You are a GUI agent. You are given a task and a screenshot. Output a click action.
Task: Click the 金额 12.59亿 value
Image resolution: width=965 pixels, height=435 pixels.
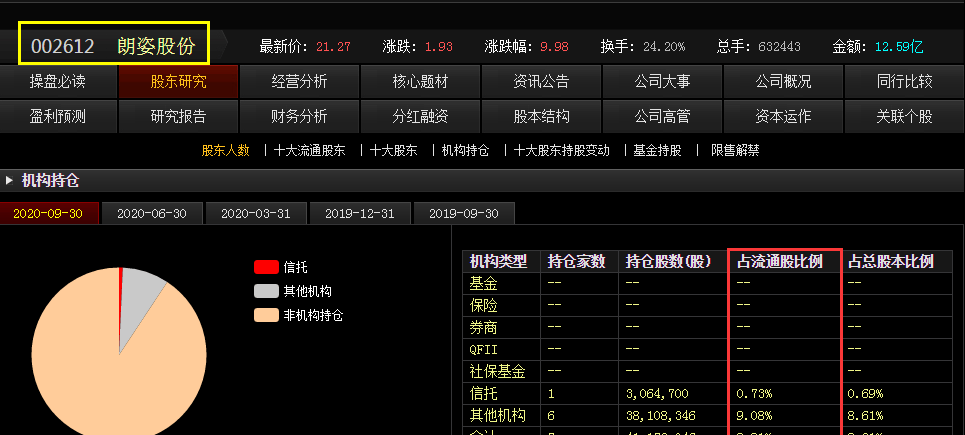coord(899,47)
